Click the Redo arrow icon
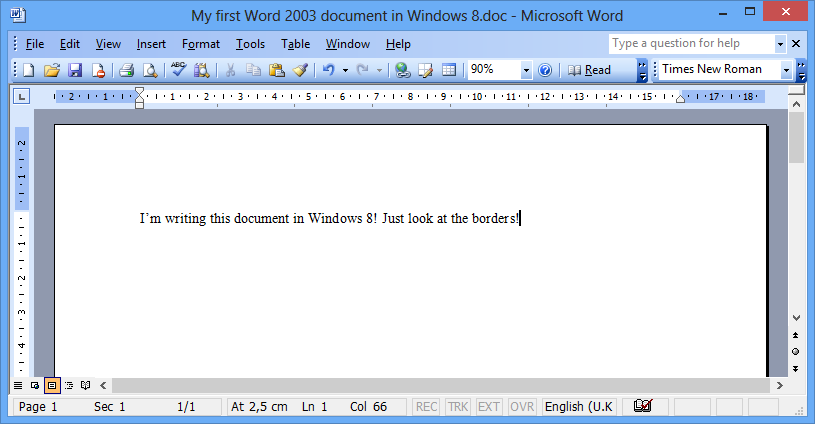The height and width of the screenshot is (424, 815). (363, 70)
